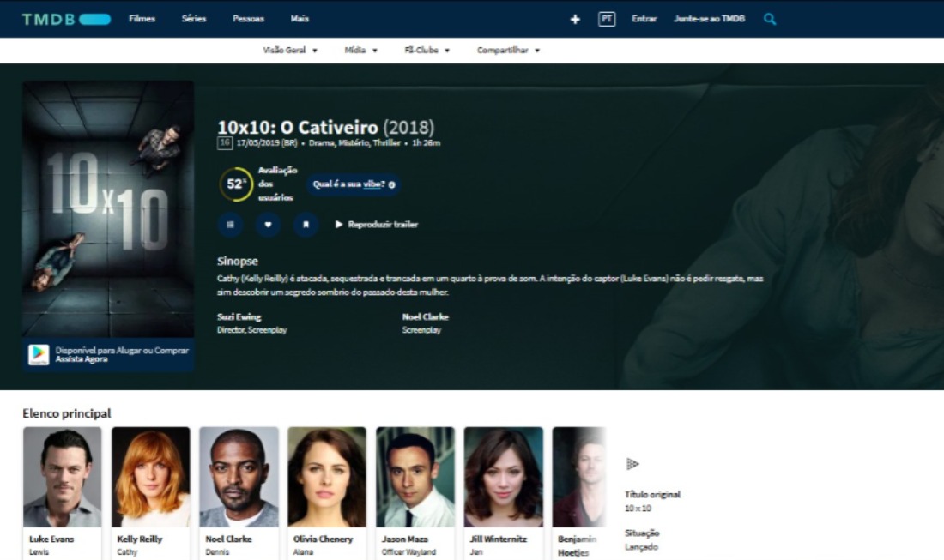Click the Entrar login link
Image resolution: width=944 pixels, height=560 pixels.
(644, 19)
